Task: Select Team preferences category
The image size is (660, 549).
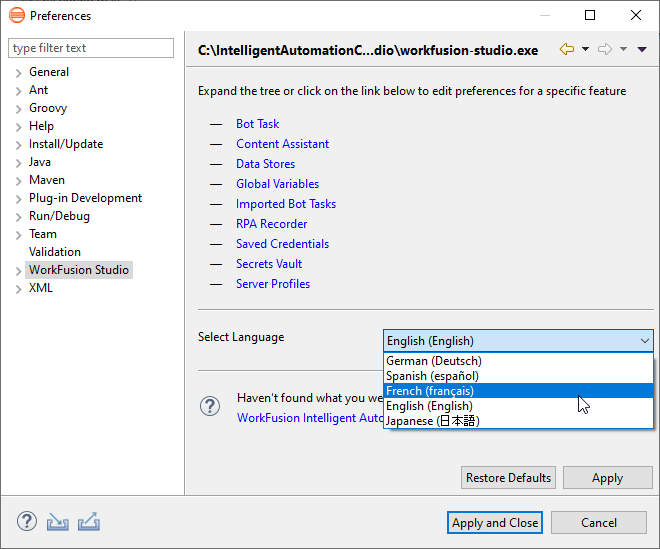Action: pos(43,234)
